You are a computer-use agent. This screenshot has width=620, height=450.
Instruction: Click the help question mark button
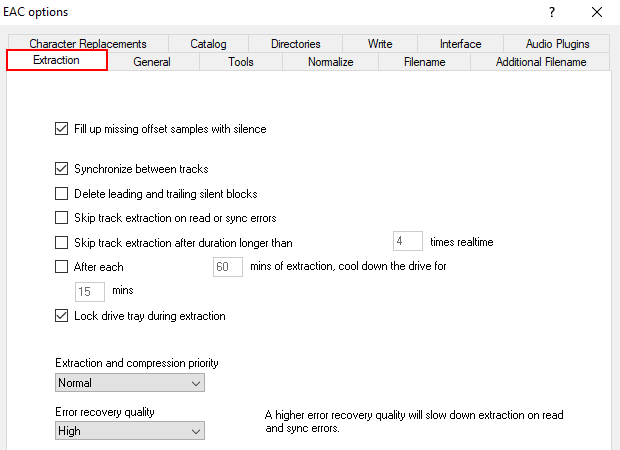(x=552, y=12)
